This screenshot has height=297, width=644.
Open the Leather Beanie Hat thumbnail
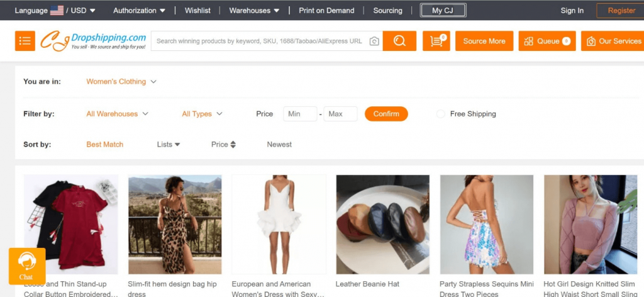383,224
